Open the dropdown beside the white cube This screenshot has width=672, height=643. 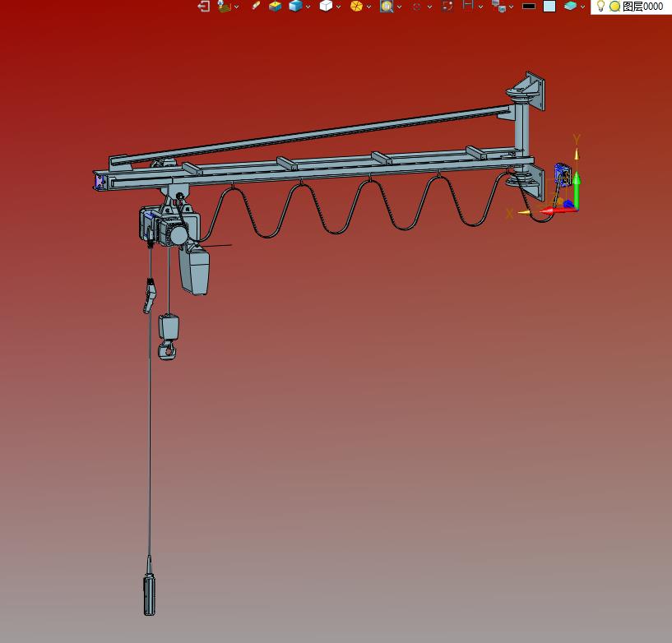[x=338, y=7]
